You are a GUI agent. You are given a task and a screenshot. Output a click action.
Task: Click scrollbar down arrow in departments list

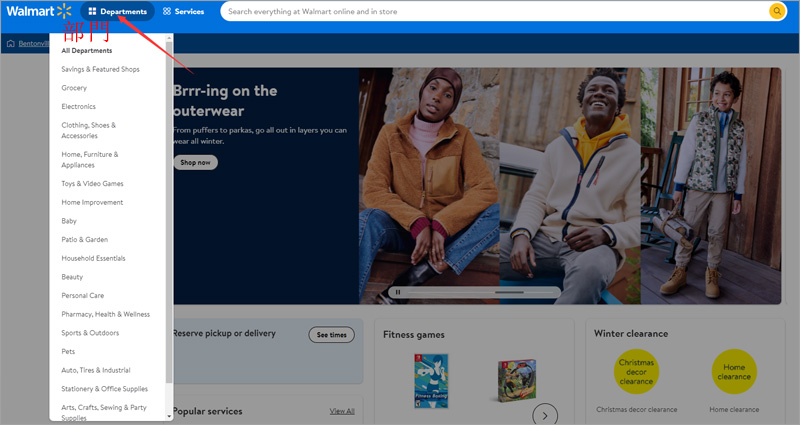169,416
